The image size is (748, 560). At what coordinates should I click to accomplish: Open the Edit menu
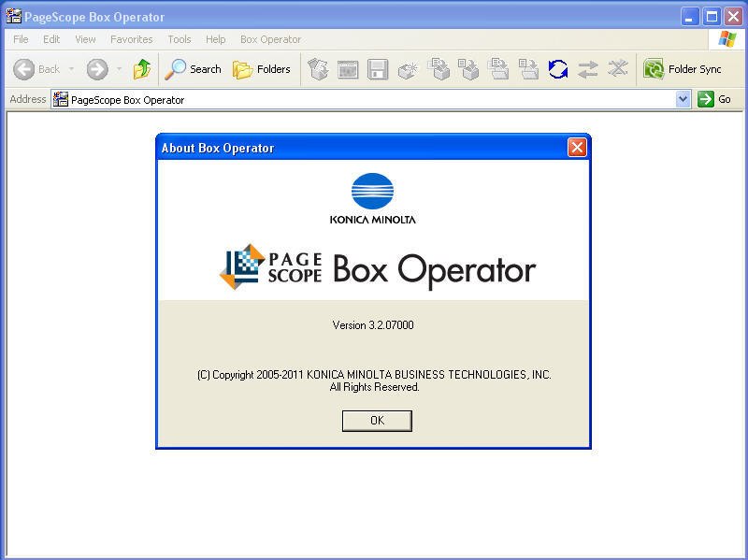point(51,39)
